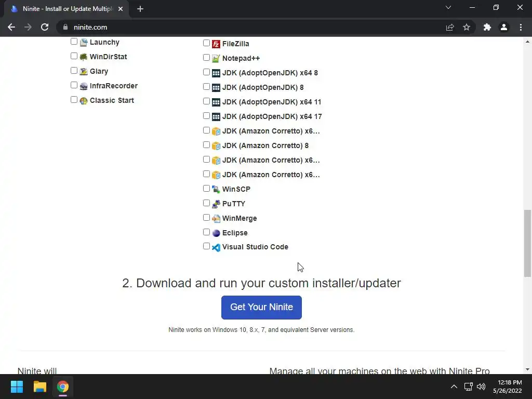Go back using the browser back arrow
The width and height of the screenshot is (532, 399).
[x=11, y=27]
